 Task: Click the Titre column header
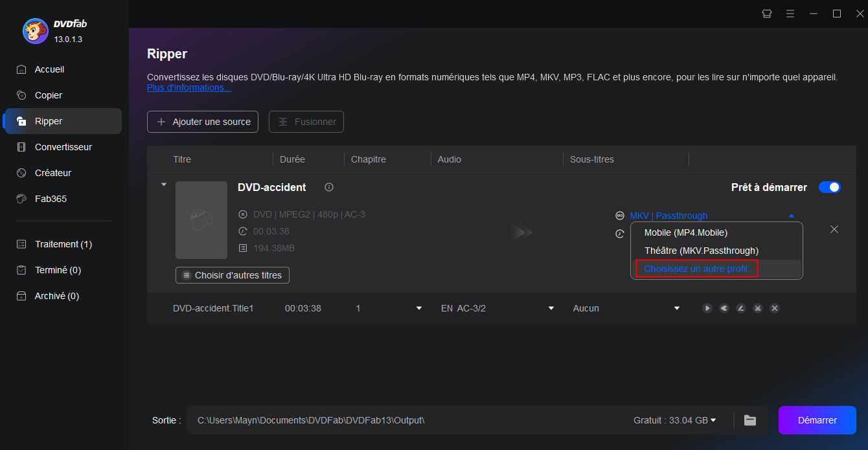(x=182, y=159)
